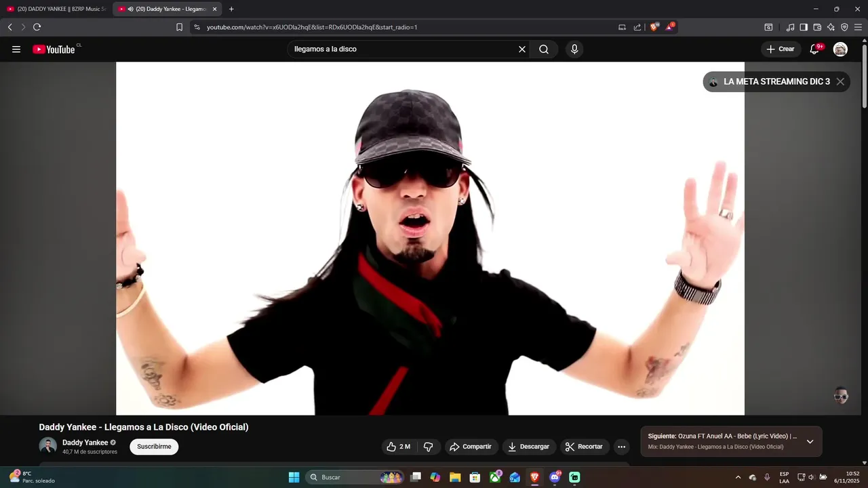Dislike the video with thumbs down

pyautogui.click(x=428, y=447)
